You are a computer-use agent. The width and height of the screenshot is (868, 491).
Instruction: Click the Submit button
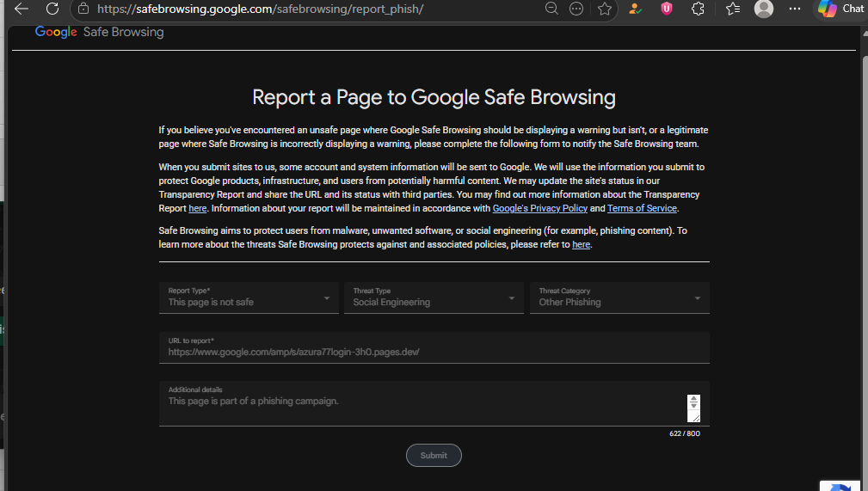click(434, 456)
